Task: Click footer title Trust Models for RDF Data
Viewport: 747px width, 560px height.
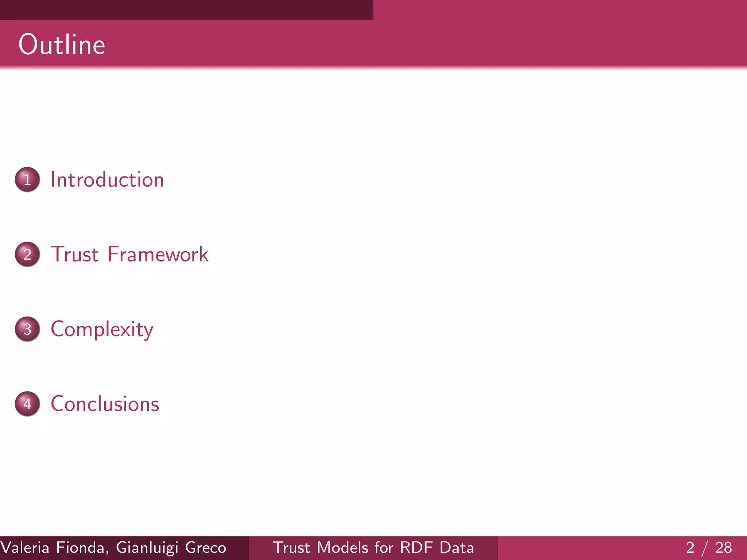Action: (373, 548)
